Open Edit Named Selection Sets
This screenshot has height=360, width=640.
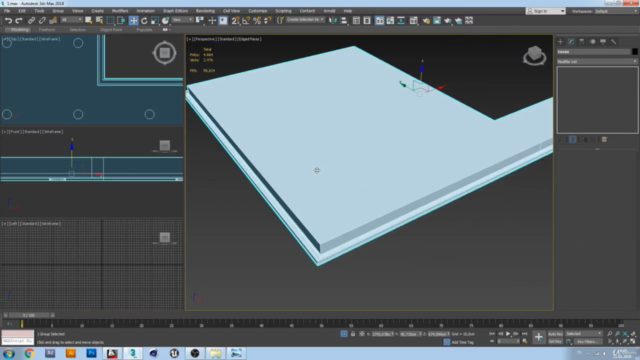[280, 20]
